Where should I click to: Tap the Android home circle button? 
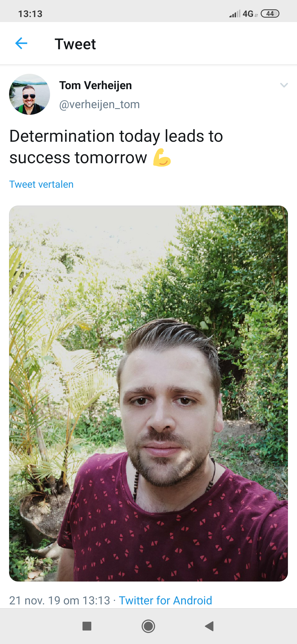pos(148,626)
